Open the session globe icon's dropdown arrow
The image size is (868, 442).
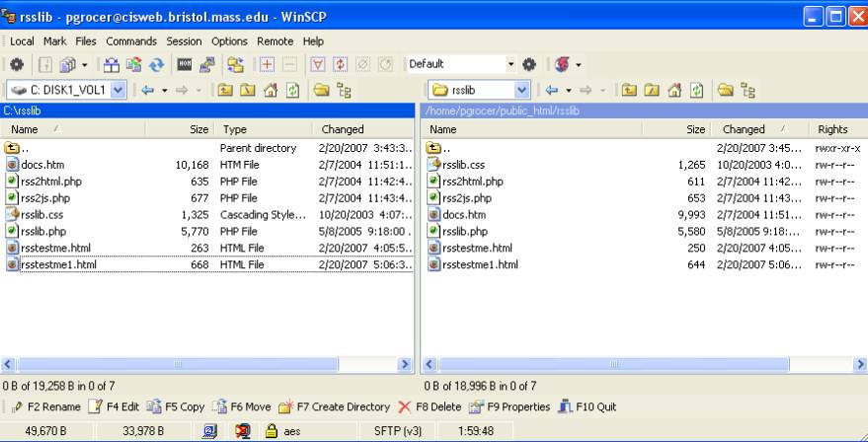[x=579, y=65]
